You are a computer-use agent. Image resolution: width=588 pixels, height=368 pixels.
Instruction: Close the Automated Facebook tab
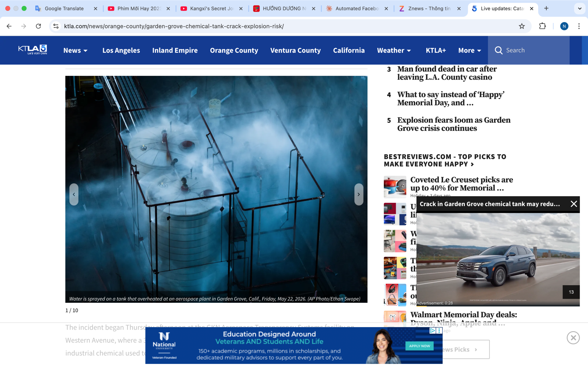386,9
